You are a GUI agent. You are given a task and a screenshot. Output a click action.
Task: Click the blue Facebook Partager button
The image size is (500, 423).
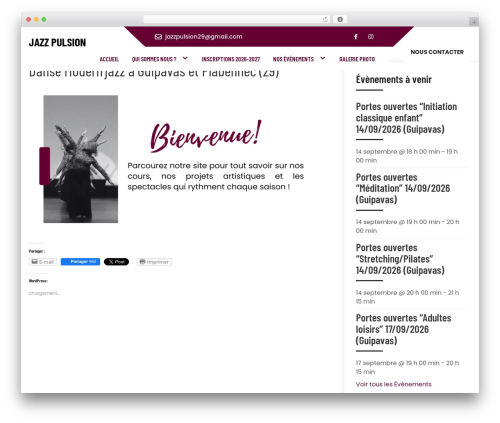(x=80, y=262)
